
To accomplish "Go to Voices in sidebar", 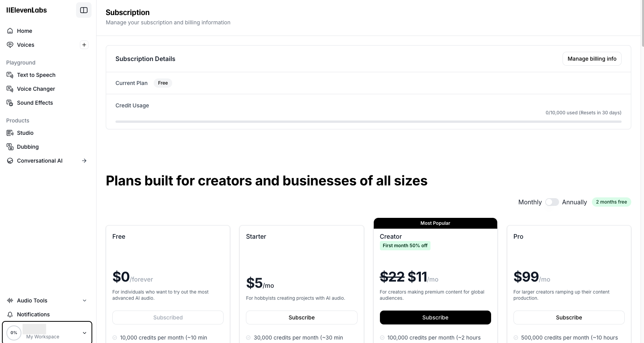I will [x=25, y=45].
